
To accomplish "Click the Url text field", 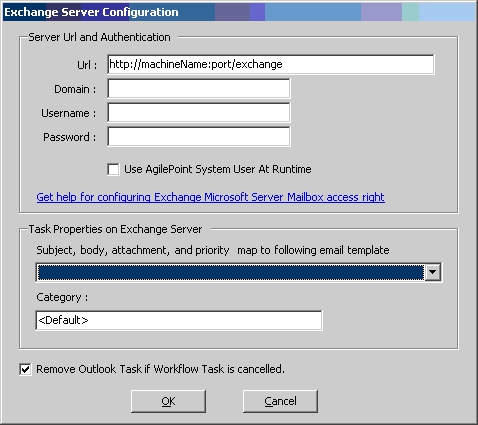I will 271,64.
